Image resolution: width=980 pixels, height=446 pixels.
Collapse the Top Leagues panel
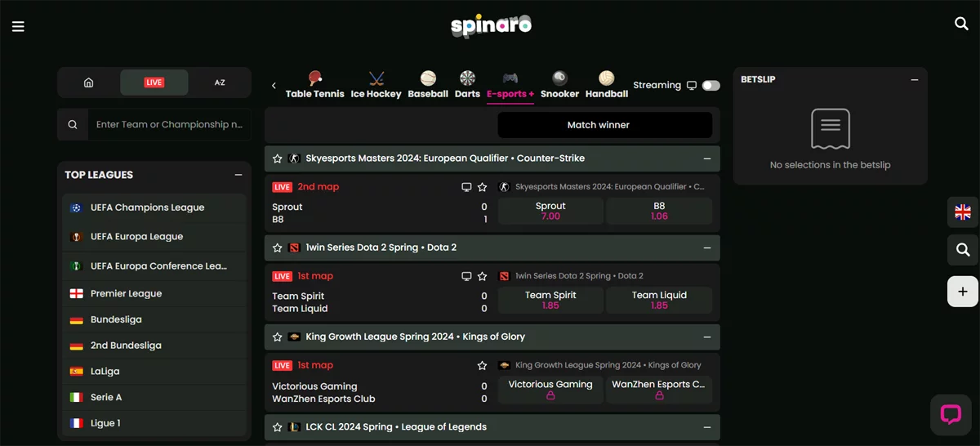[238, 175]
